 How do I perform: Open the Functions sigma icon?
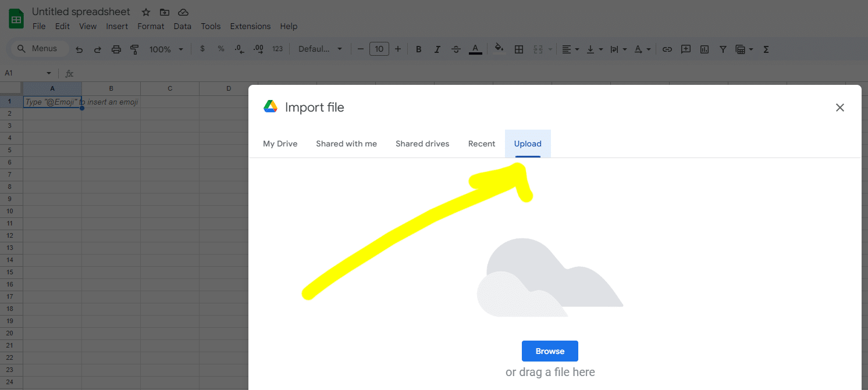pos(766,49)
